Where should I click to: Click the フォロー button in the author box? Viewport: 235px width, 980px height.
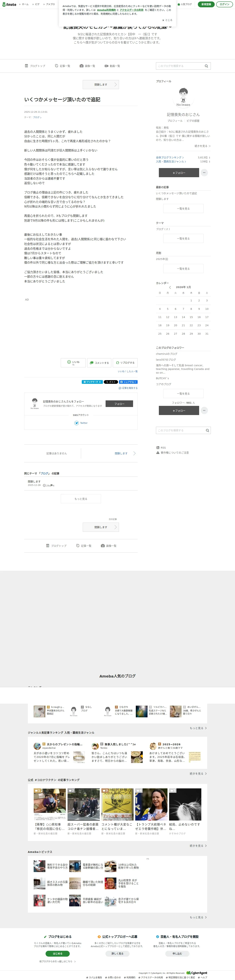119,404
